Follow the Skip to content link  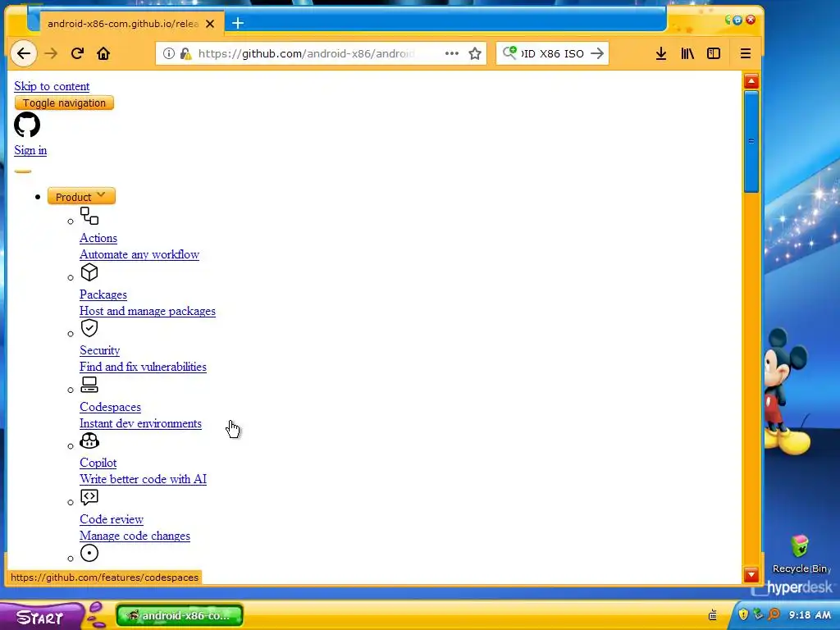click(52, 86)
